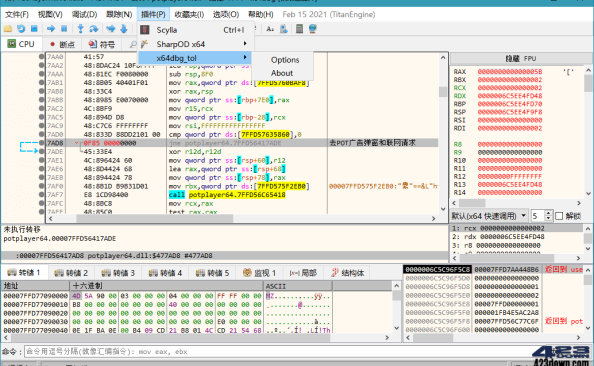Open the 选项(O) menu
The width and height of the screenshot is (594, 366).
click(225, 14)
